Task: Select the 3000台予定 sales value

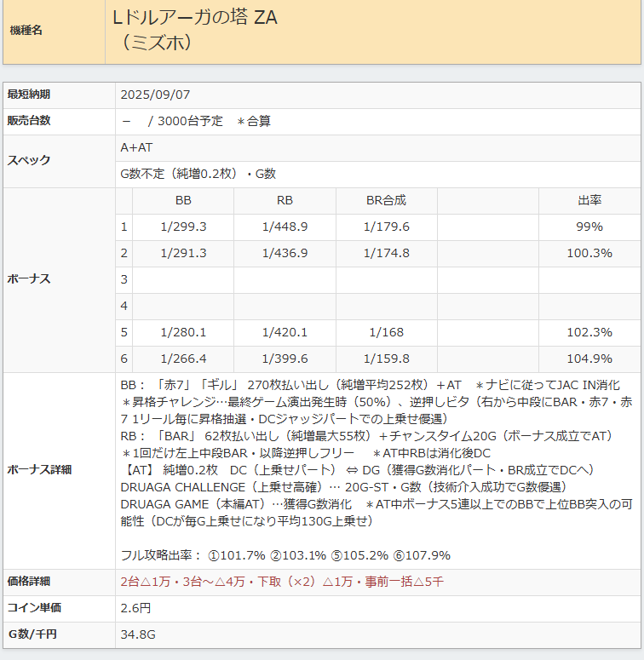Action: 190,121
